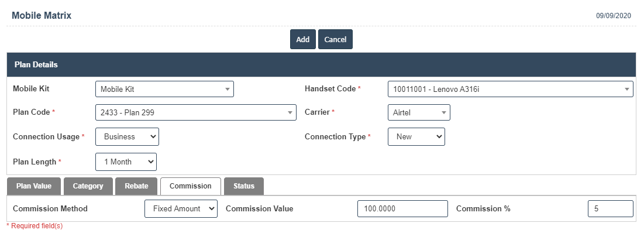
Task: Click the Commission % input field
Action: tap(610, 208)
